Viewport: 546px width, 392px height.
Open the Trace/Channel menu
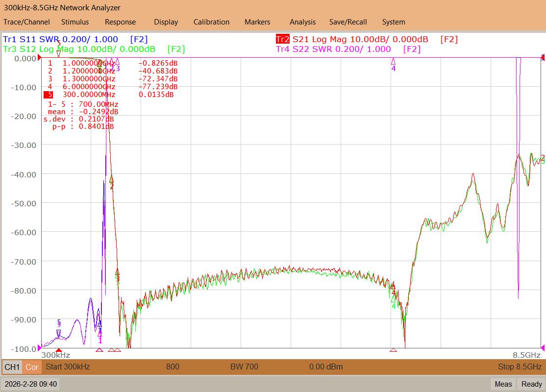click(x=26, y=22)
